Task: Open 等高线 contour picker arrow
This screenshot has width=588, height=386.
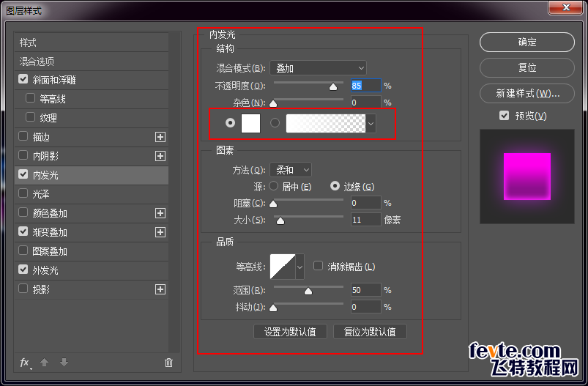Action: pyautogui.click(x=299, y=267)
